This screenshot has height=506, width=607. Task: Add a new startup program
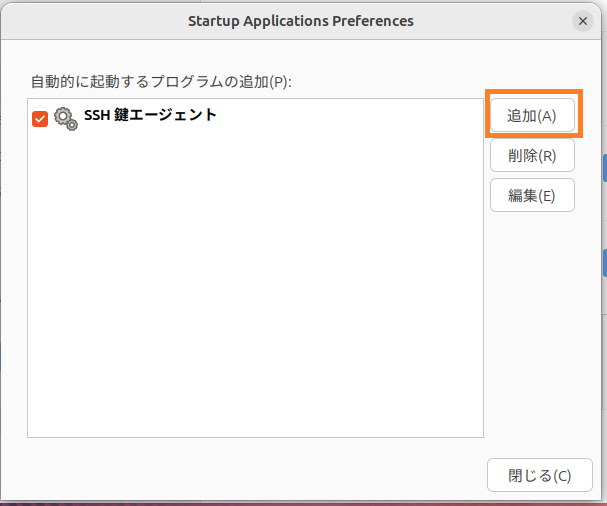(532, 115)
